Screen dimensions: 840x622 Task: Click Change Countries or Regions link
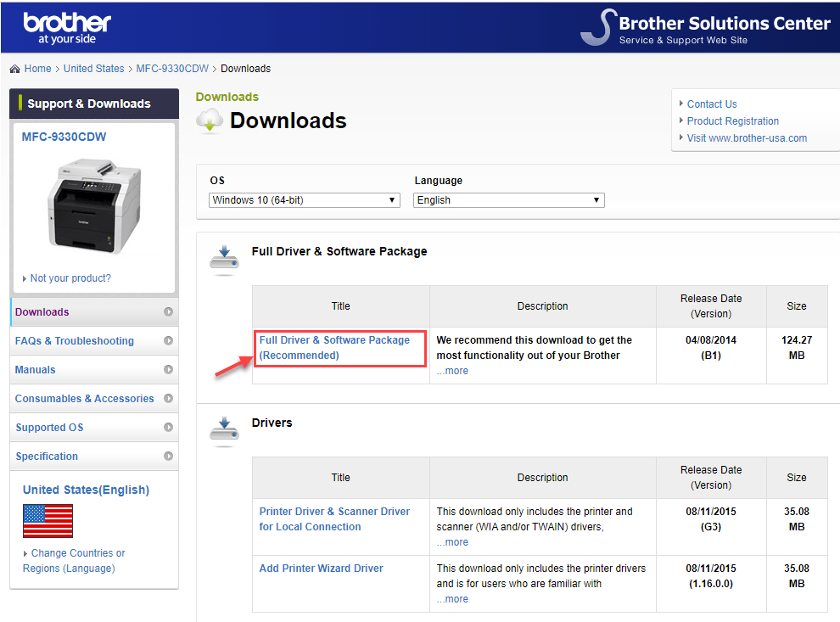(x=73, y=561)
